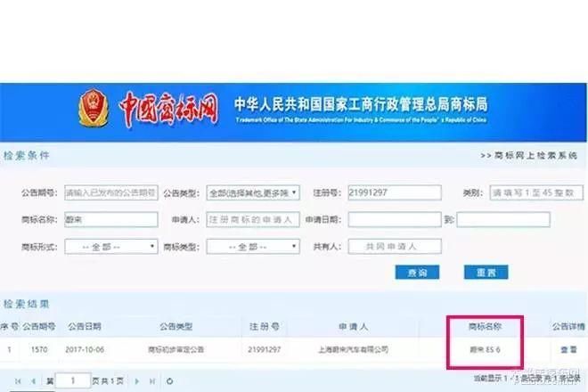Click the national emblem logo in the banner
The width and height of the screenshot is (588, 392).
click(93, 108)
